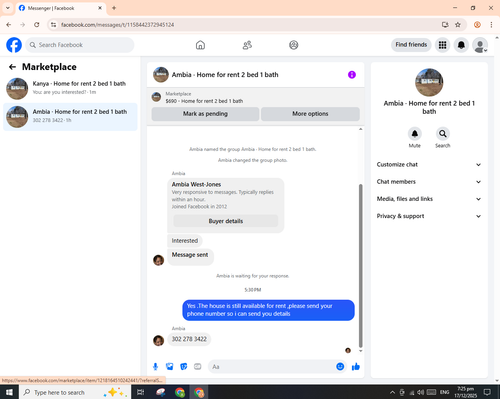Open a new browser tab

click(x=114, y=8)
